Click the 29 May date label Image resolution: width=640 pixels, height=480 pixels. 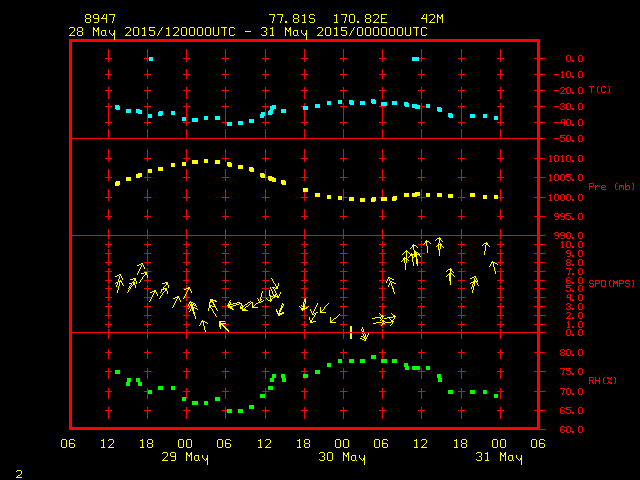(x=185, y=457)
